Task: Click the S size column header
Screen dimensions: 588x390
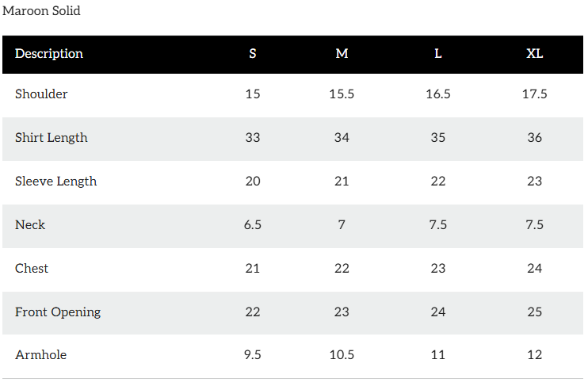Action: (253, 54)
